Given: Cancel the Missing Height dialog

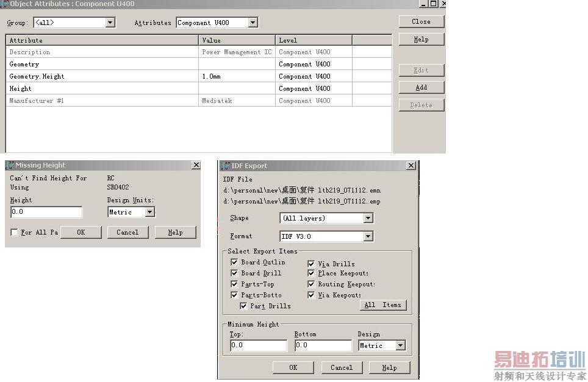Looking at the screenshot, I should [x=127, y=232].
